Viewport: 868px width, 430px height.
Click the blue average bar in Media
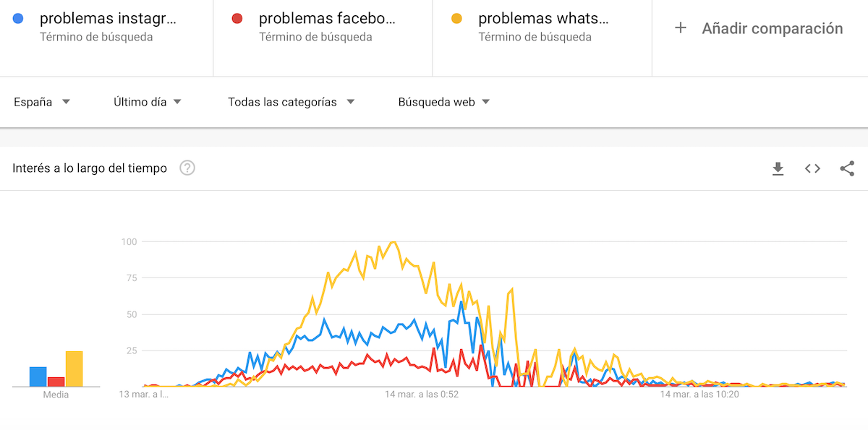coord(38,377)
